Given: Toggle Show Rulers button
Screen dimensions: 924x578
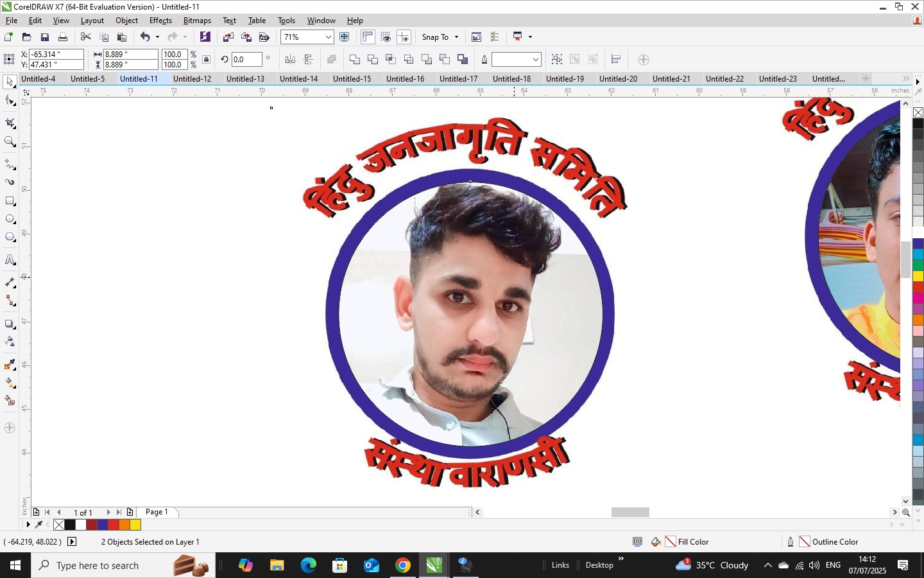Looking at the screenshot, I should tap(368, 37).
